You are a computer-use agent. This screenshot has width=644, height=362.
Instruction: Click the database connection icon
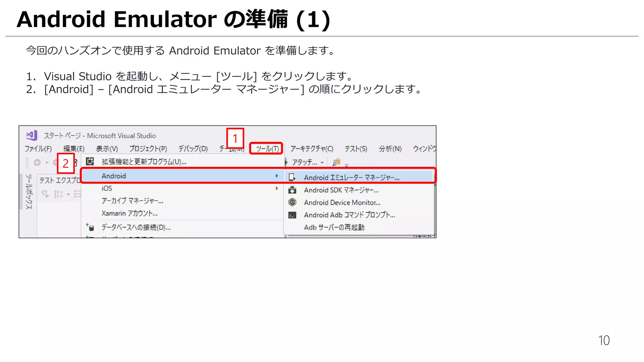pyautogui.click(x=90, y=227)
